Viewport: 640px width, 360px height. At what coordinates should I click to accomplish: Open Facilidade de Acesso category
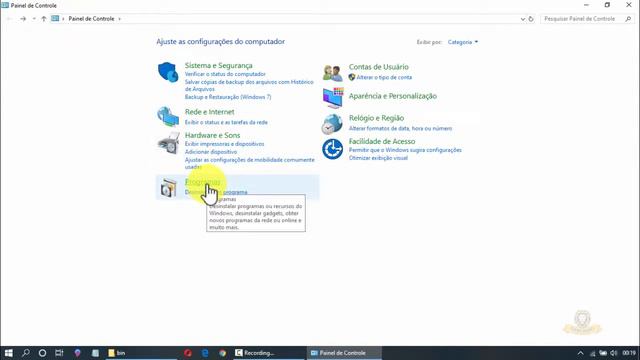(382, 141)
